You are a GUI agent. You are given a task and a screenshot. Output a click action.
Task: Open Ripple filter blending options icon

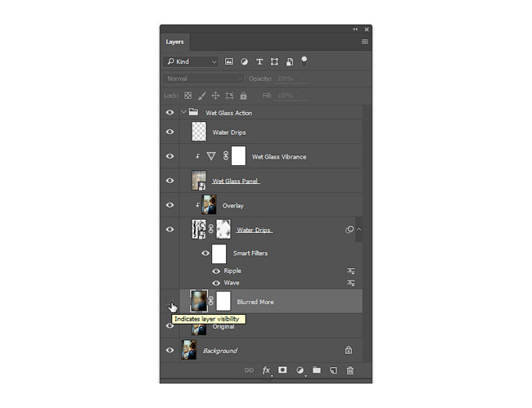click(x=351, y=271)
